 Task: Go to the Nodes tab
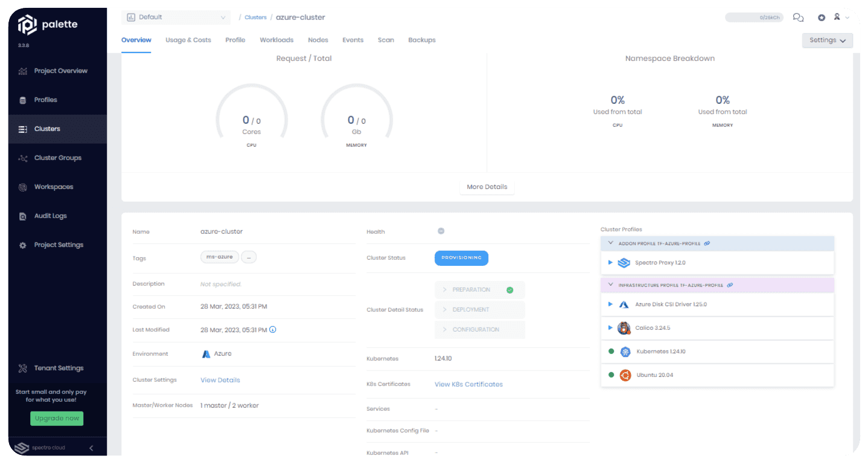pyautogui.click(x=318, y=40)
